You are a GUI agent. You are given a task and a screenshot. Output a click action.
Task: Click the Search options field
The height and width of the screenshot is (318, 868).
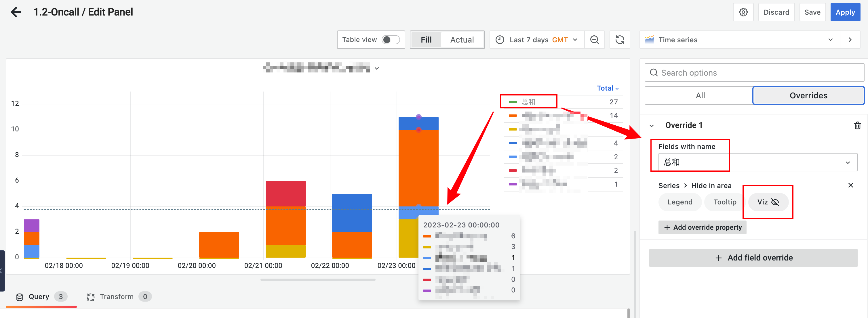point(754,72)
